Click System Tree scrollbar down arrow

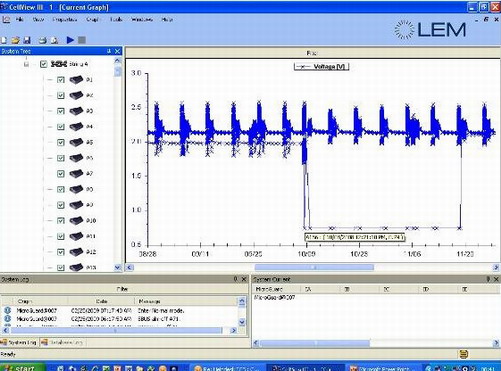(117, 267)
